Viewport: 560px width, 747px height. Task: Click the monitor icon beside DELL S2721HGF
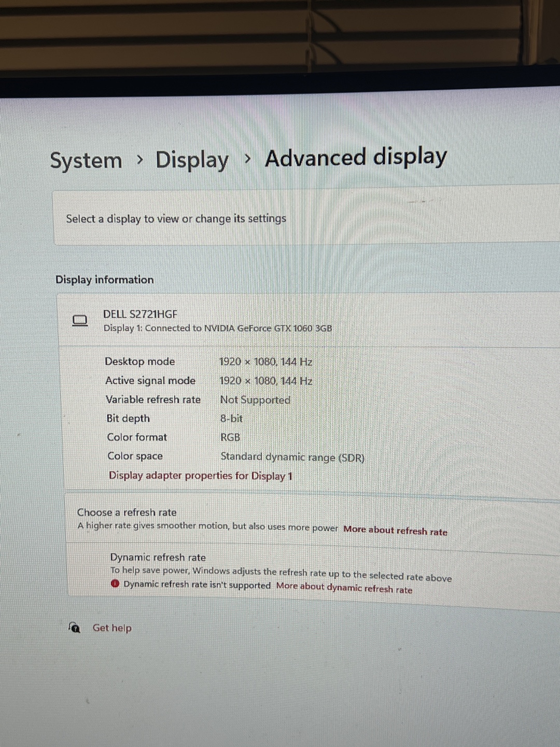80,321
